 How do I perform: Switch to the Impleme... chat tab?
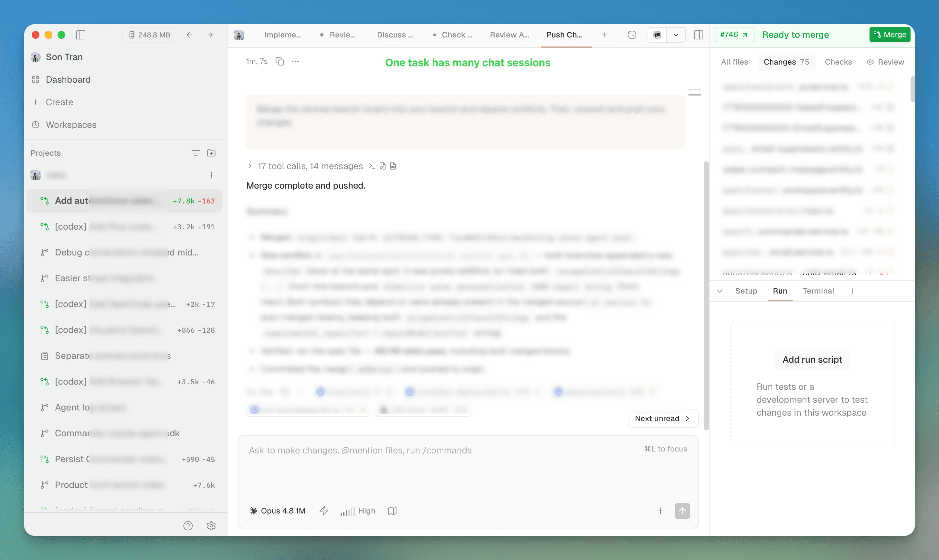pos(282,35)
